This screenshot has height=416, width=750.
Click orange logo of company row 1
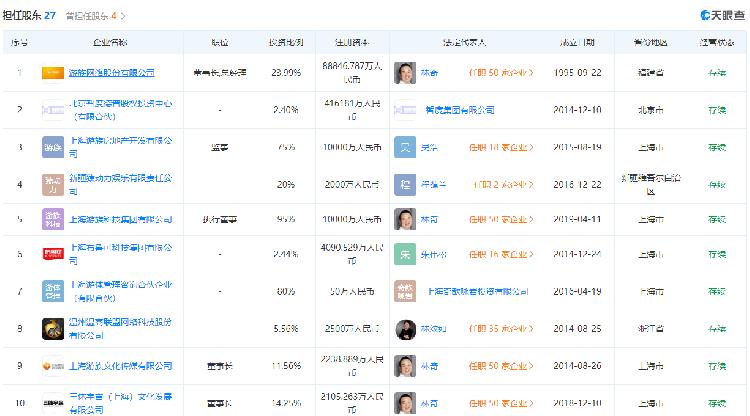(x=53, y=73)
